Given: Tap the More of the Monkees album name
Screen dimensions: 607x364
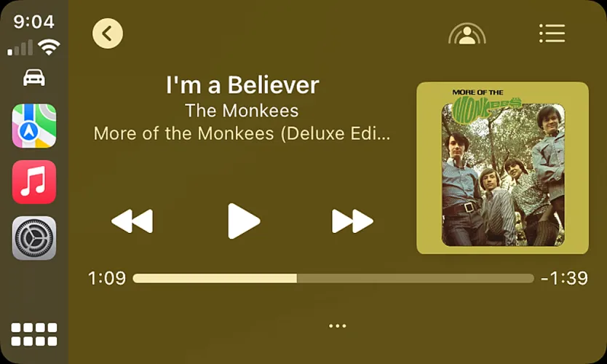Looking at the screenshot, I should (x=242, y=134).
